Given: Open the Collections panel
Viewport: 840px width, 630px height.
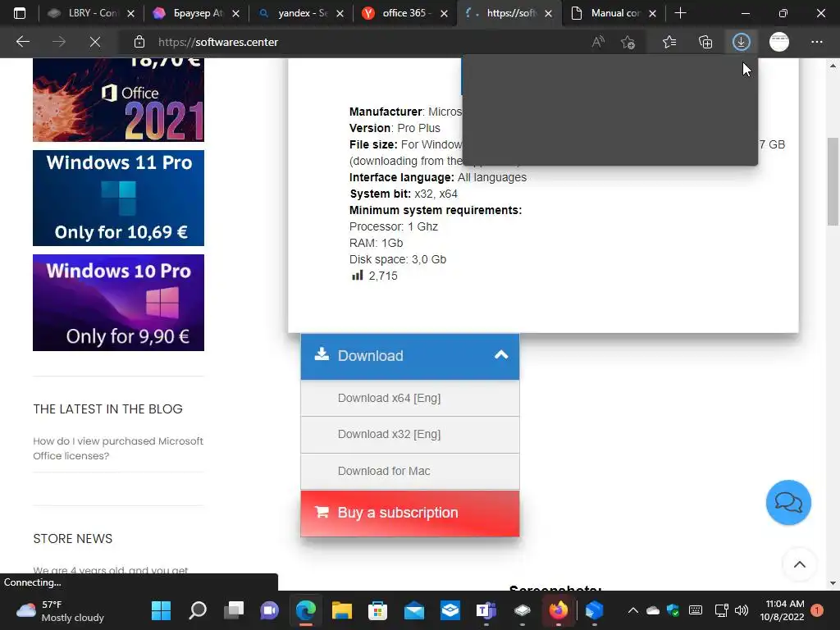Looking at the screenshot, I should click(x=705, y=42).
